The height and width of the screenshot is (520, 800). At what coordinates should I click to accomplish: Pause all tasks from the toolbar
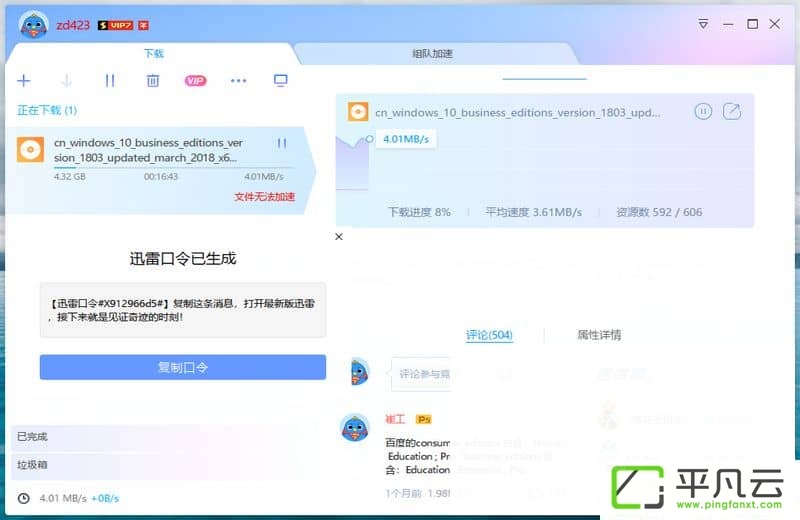point(110,81)
